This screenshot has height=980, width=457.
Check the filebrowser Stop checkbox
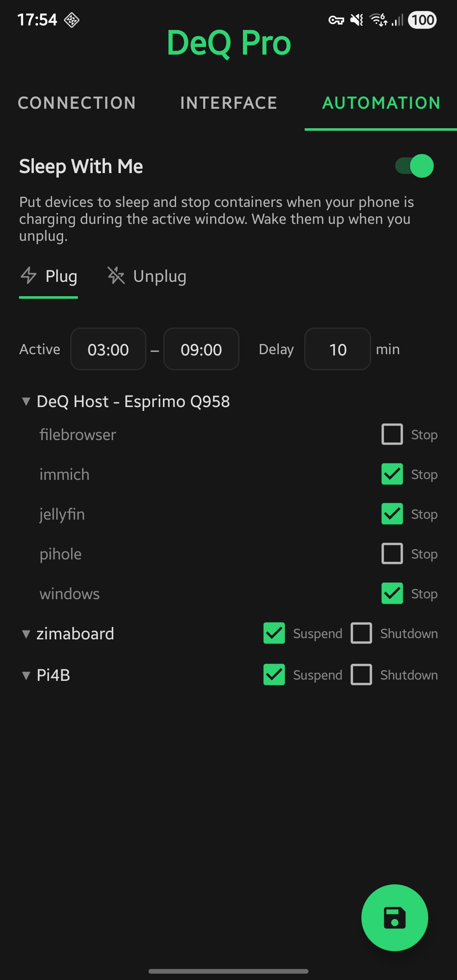(392, 434)
